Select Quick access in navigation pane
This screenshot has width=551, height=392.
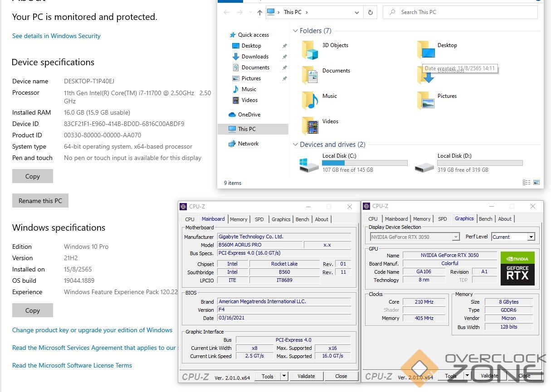253,35
